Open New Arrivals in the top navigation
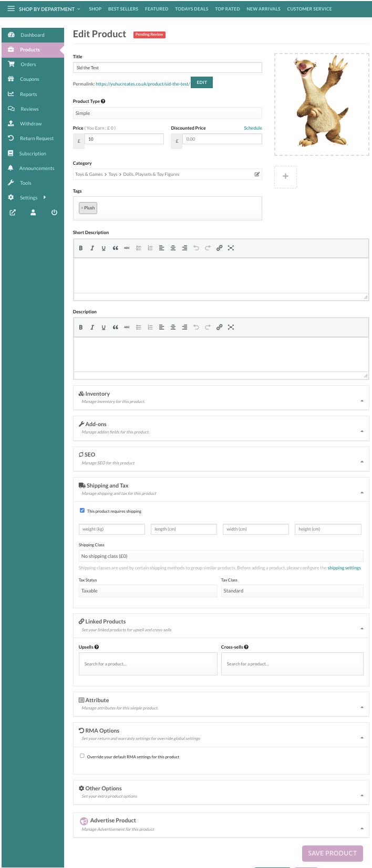 pos(263,9)
